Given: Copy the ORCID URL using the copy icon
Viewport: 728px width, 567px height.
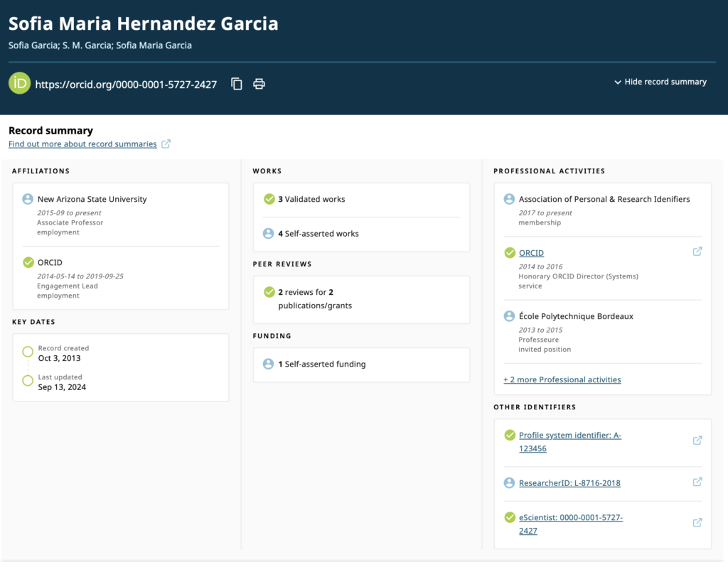Looking at the screenshot, I should (x=236, y=83).
